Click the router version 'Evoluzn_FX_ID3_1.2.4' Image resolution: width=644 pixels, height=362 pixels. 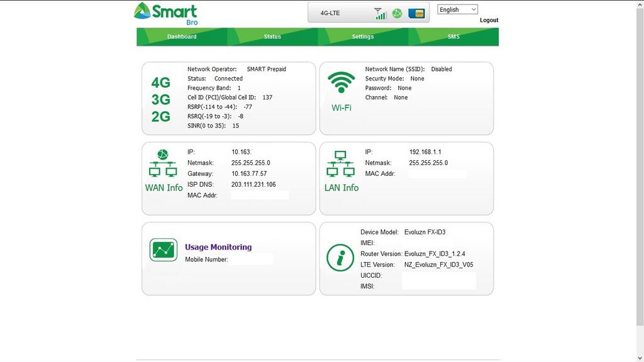(435, 254)
